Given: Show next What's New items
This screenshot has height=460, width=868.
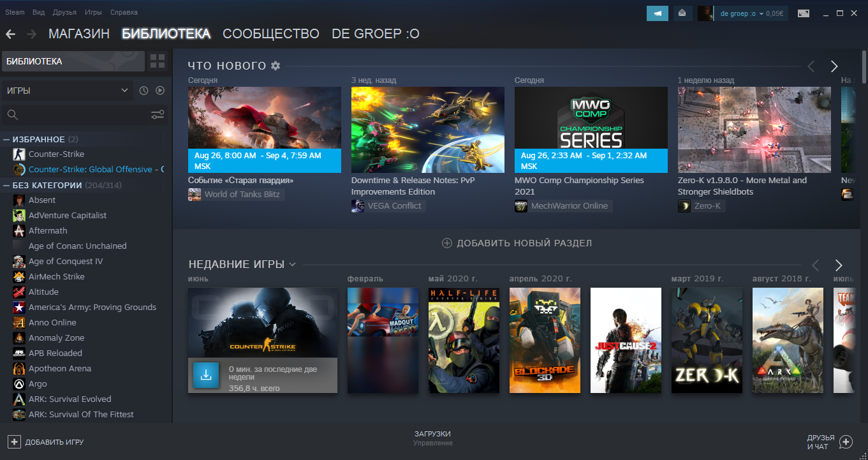Looking at the screenshot, I should (834, 66).
